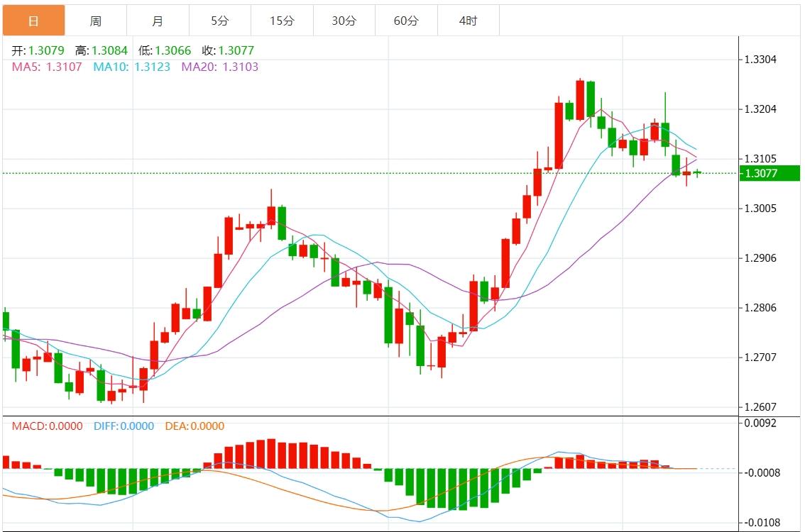
Task: Switch to the 5分 chart tab
Action: coord(219,21)
